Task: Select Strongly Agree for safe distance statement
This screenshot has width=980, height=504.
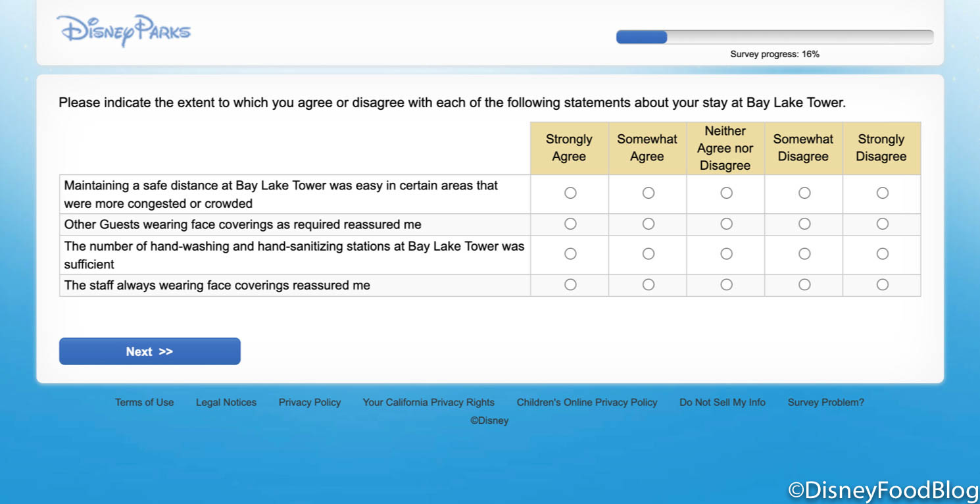Action: click(570, 193)
